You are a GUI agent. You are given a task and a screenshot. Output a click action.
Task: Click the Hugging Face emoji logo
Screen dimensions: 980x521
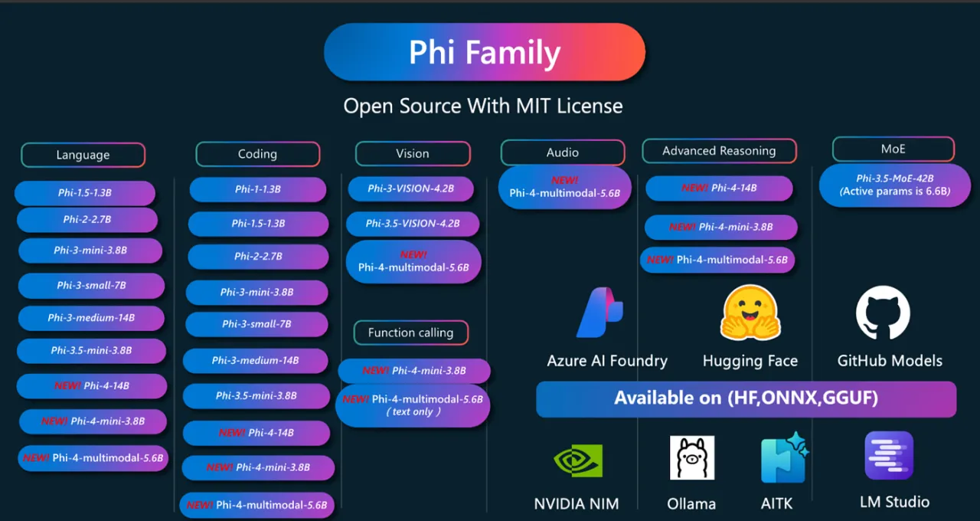750,314
